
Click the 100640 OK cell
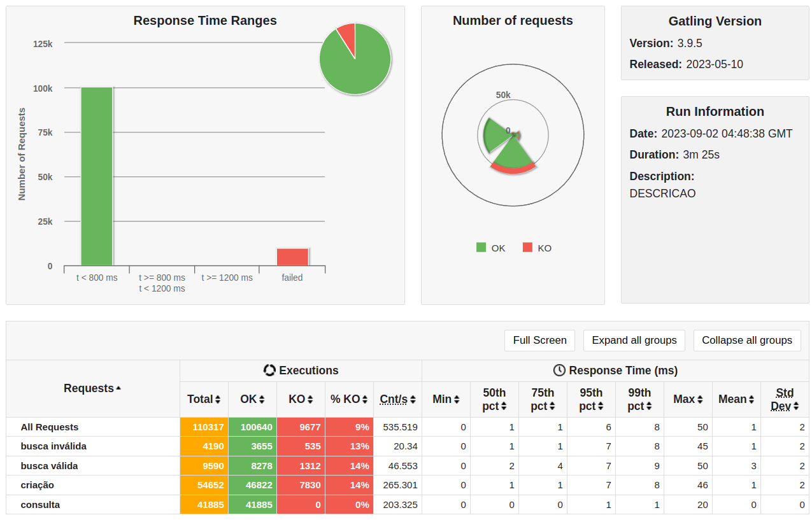click(252, 427)
